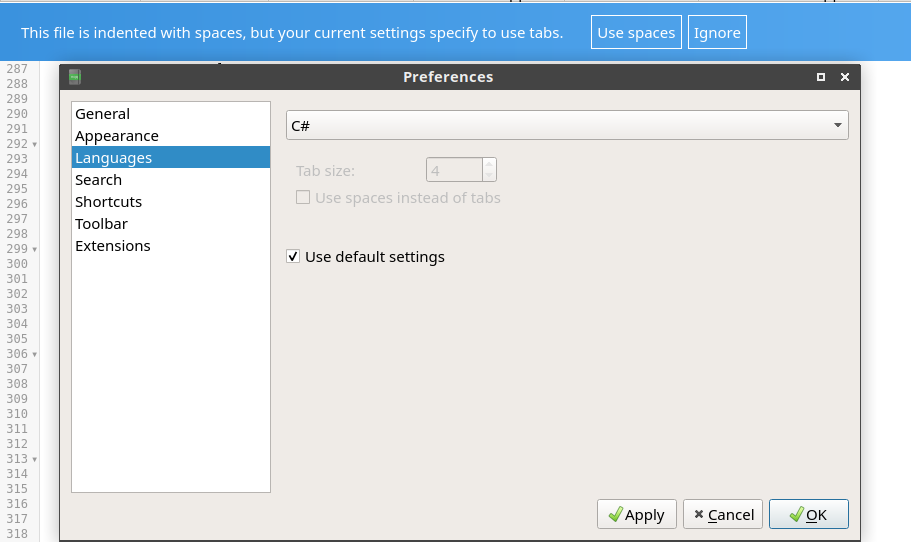
Task: Confirm preferences with OK
Action: click(809, 514)
